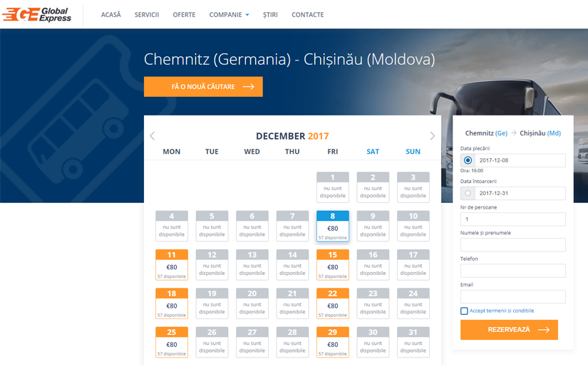Go to previous month with left arrow
This screenshot has height=374, width=588.
pos(152,136)
